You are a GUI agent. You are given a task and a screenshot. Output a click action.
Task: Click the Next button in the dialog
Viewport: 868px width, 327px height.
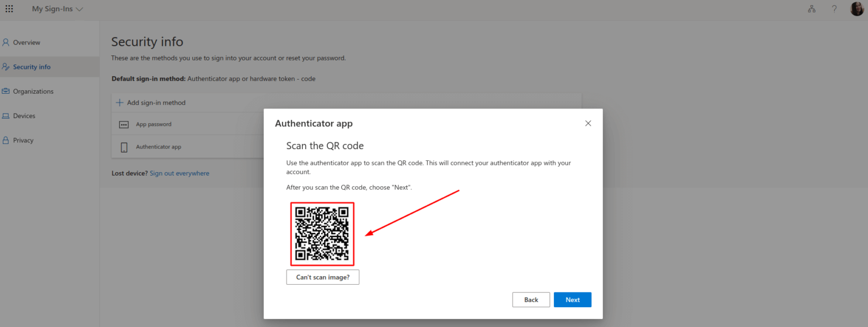pyautogui.click(x=572, y=299)
